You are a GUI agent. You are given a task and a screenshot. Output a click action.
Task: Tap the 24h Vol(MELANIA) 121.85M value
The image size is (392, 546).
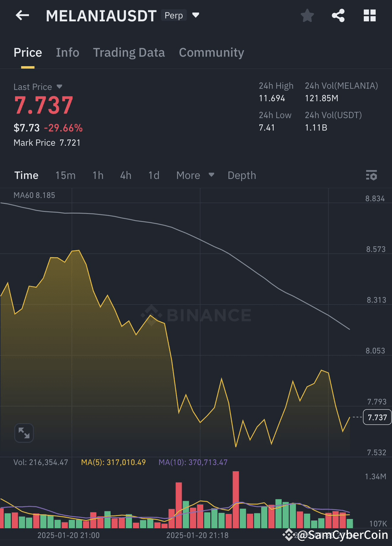(x=322, y=98)
